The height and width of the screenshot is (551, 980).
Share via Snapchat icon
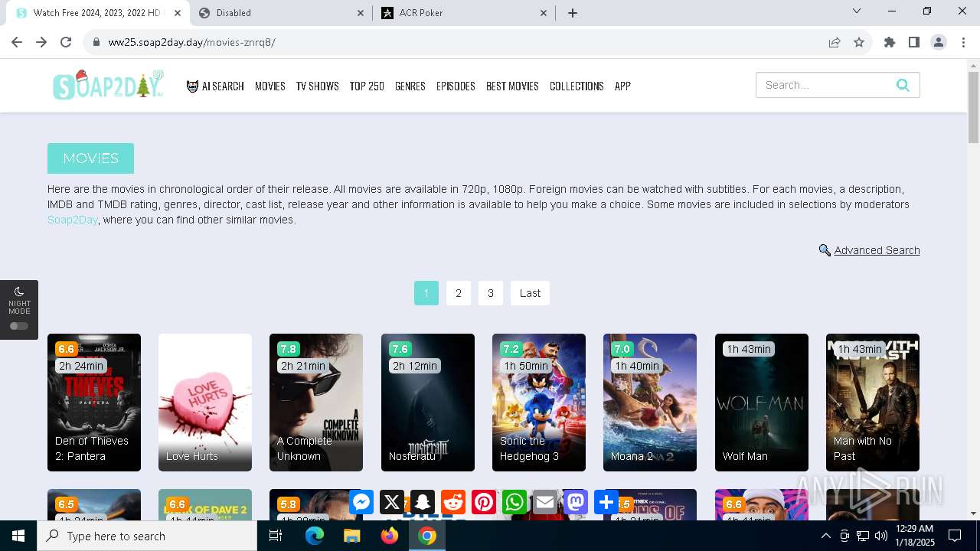423,502
